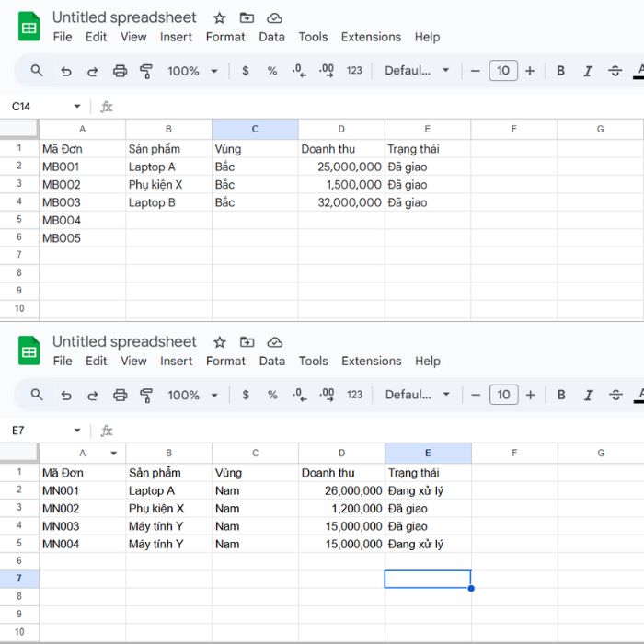Click undo in bottom spreadsheet toolbar
The width and height of the screenshot is (644, 644).
point(65,396)
